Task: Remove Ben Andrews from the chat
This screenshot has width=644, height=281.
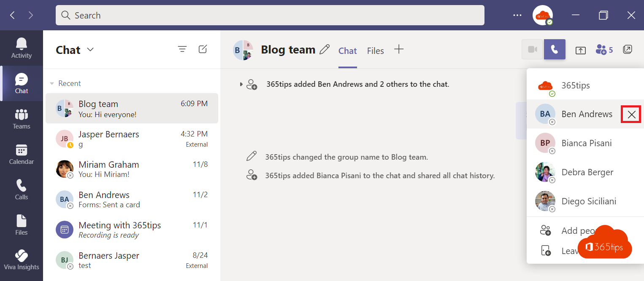Action: tap(631, 114)
